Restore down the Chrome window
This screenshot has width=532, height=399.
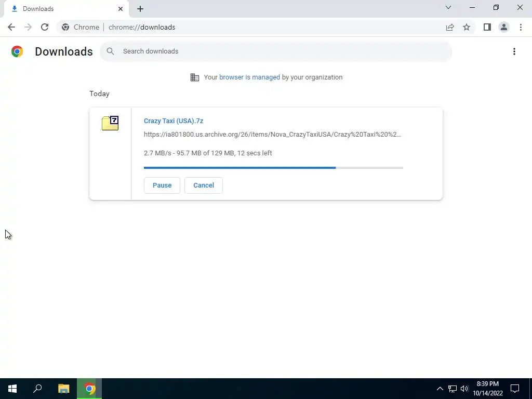(496, 7)
